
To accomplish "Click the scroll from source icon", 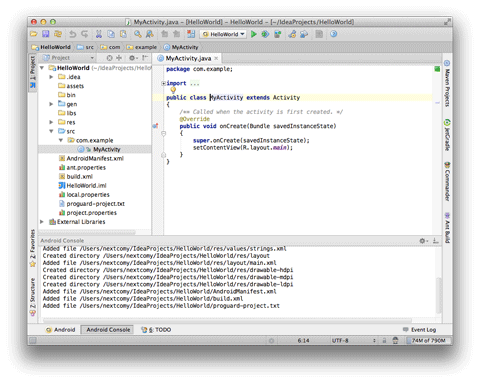I will (109, 58).
